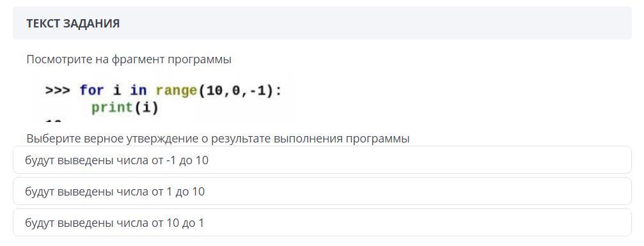Viewport: 644px width, 246px height.
Task: Select answer "будут выведены числа от 1 до 10"
Action: (322, 192)
